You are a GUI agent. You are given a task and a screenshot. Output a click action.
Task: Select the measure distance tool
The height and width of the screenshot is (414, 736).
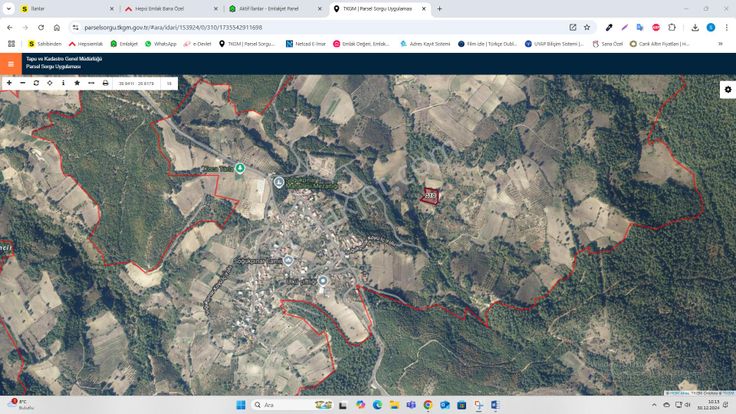click(x=91, y=83)
